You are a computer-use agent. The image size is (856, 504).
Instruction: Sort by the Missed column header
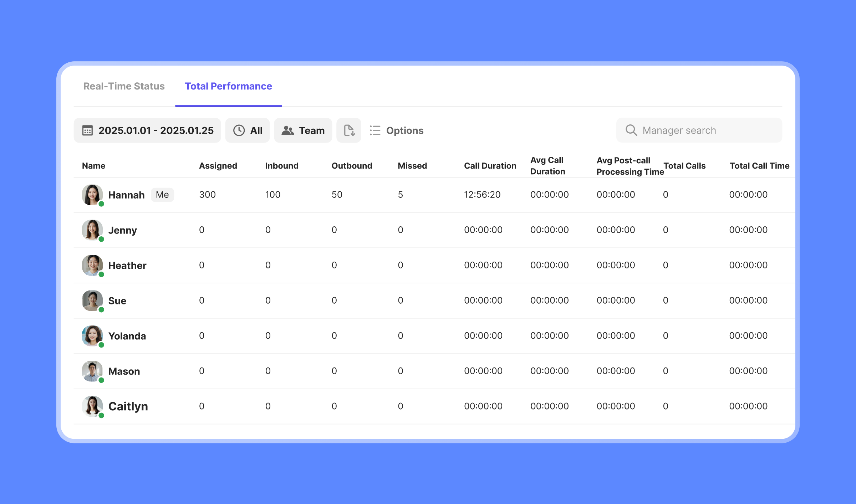coord(412,166)
